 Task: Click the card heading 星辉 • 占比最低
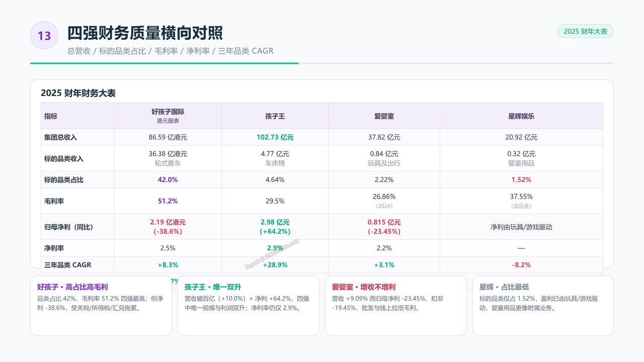[x=504, y=287]
